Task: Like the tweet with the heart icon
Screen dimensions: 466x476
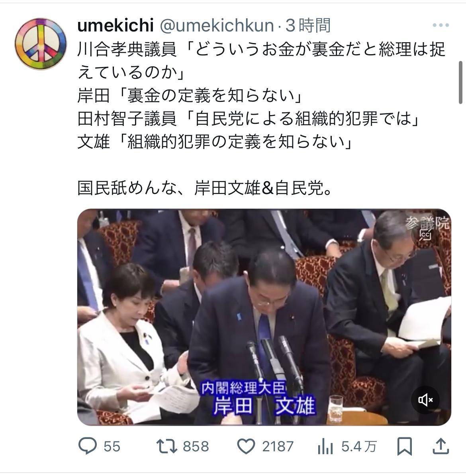Action: (x=246, y=447)
